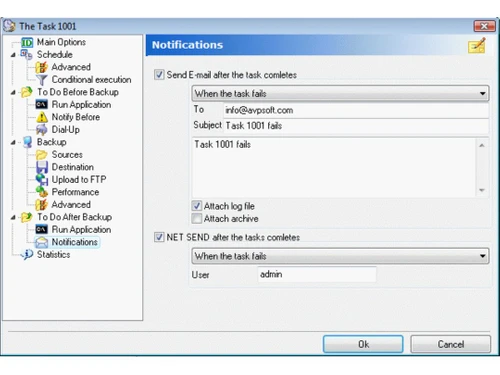The width and height of the screenshot is (500, 375).
Task: Click the Dial-Up phone icon
Action: (x=42, y=130)
